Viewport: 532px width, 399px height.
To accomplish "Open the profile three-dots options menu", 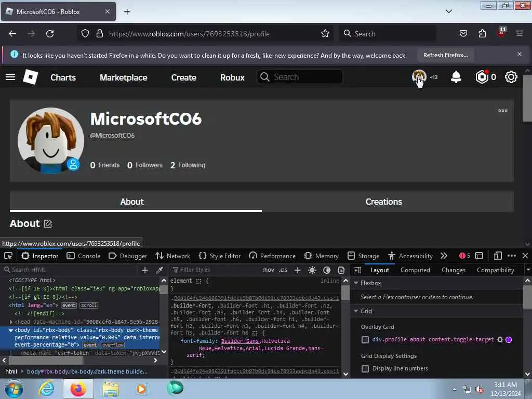I will (503, 111).
